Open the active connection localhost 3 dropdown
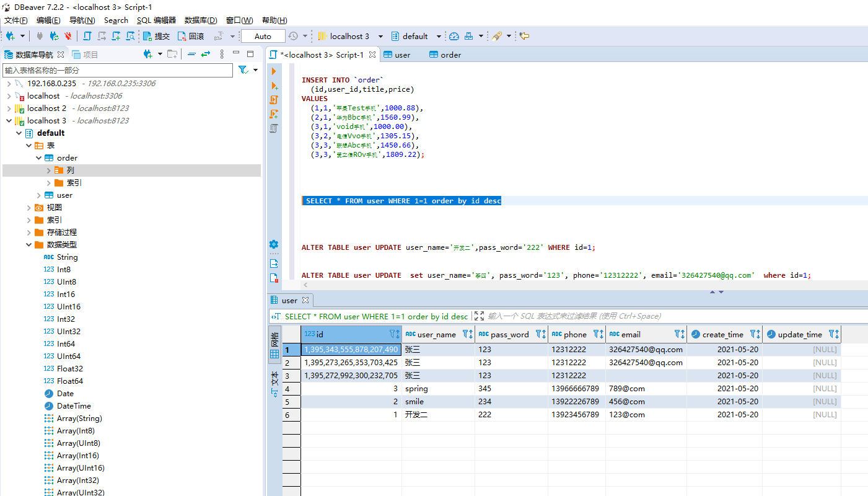 point(351,37)
